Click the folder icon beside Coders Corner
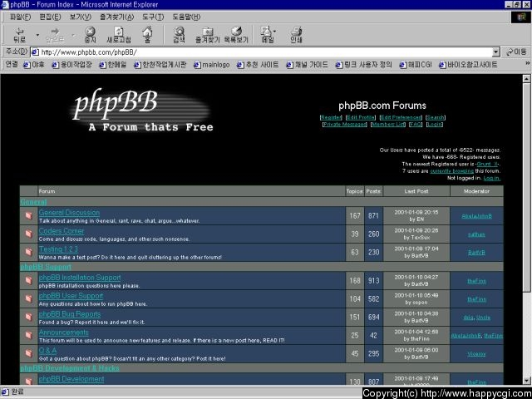532x399 pixels. (x=29, y=234)
